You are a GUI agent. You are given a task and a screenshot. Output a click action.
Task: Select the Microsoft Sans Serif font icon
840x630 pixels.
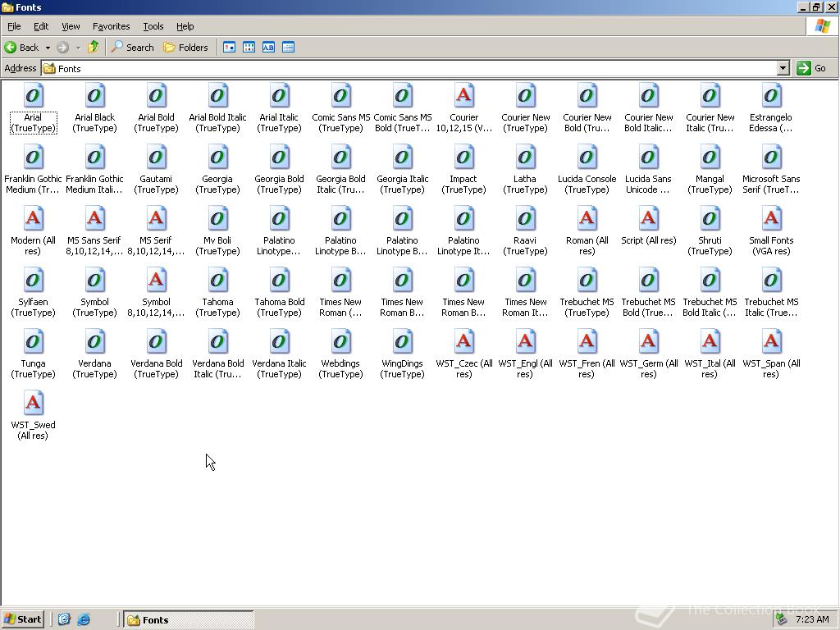[x=772, y=157]
